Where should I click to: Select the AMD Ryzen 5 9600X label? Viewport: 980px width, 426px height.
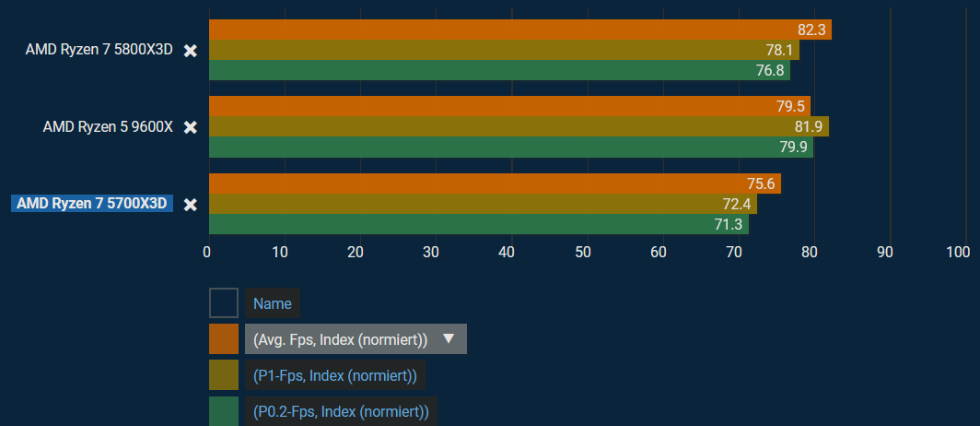(x=108, y=127)
